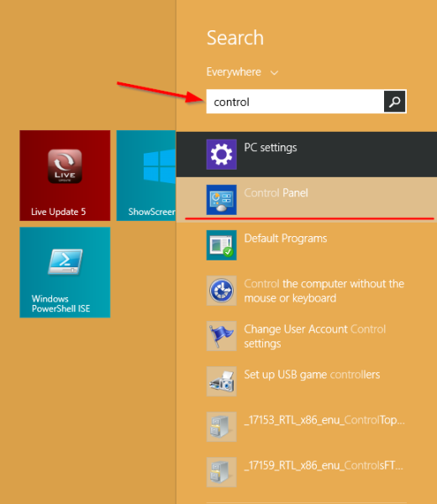Select the PC settings result
The image size is (437, 504).
[x=307, y=155]
